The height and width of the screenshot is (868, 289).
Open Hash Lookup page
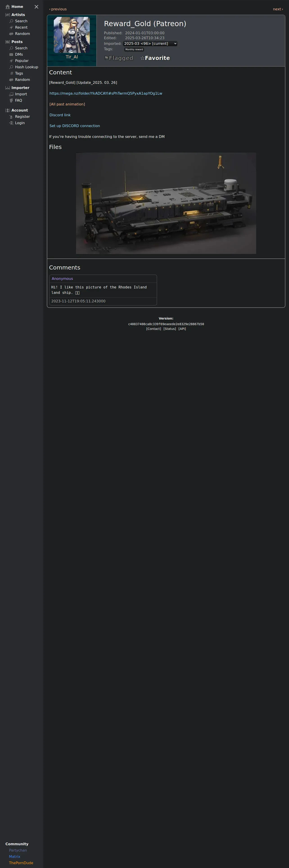[x=27, y=67]
